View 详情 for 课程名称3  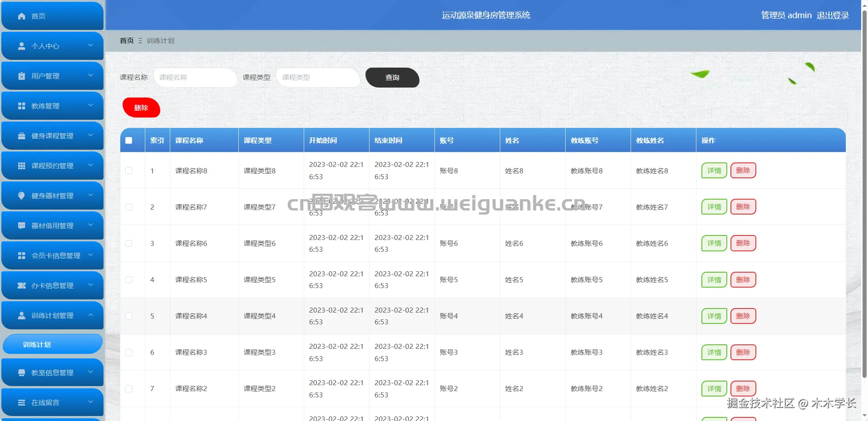click(x=714, y=352)
